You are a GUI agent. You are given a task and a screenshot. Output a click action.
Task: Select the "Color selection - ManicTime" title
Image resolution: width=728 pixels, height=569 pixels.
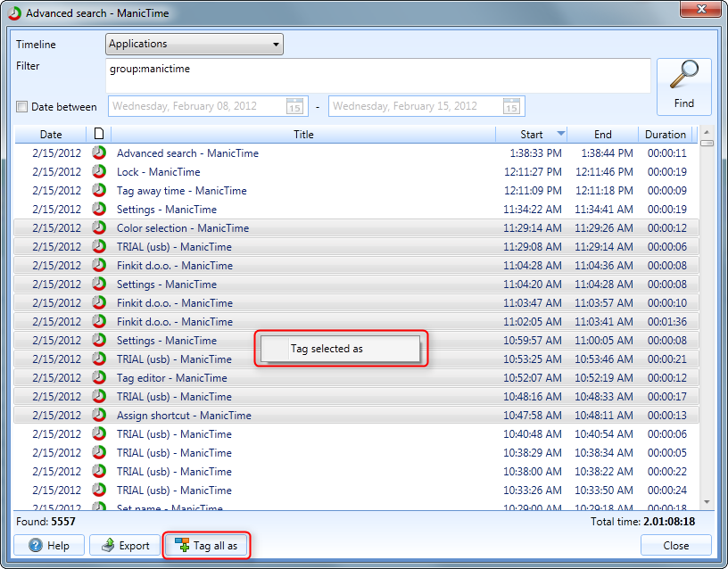pyautogui.click(x=183, y=228)
